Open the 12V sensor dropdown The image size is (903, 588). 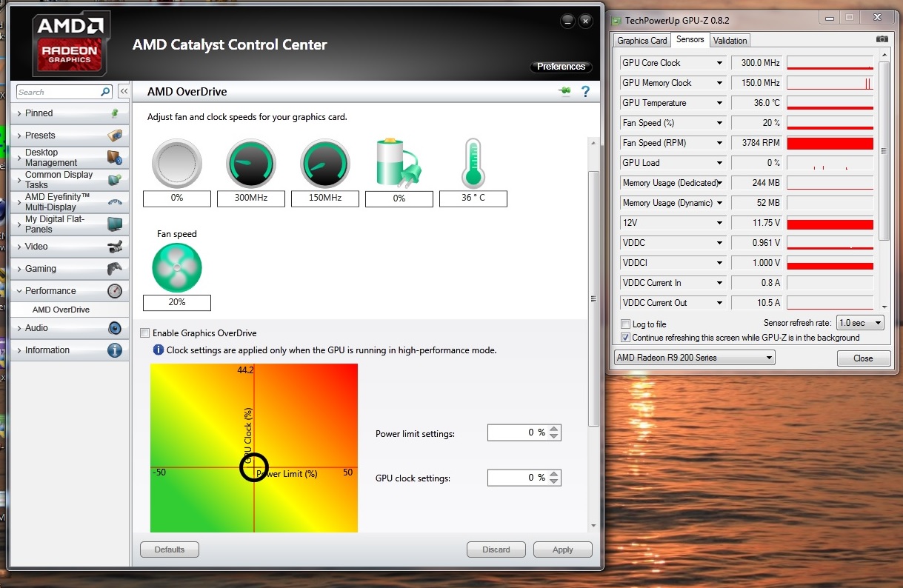(x=719, y=223)
